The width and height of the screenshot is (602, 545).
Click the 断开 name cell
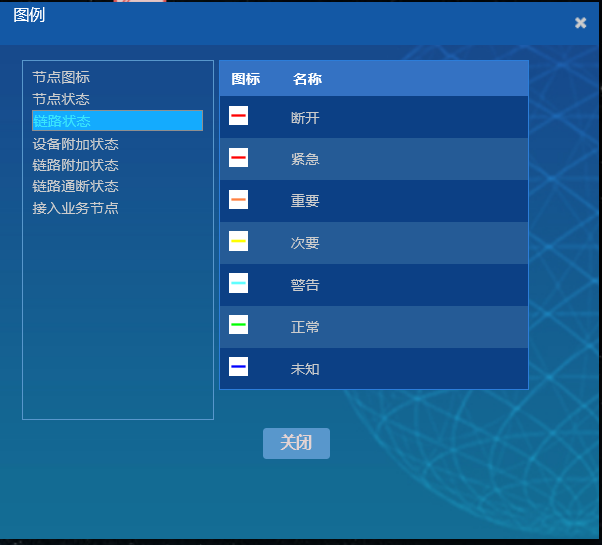(x=305, y=117)
